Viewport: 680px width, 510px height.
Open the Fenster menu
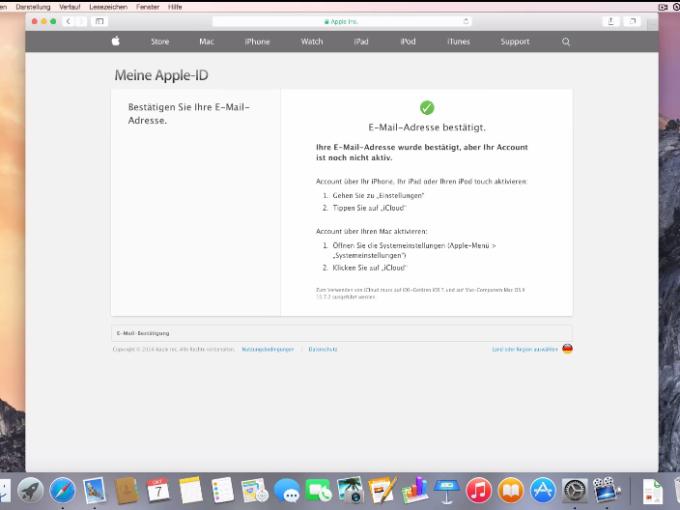pos(148,7)
